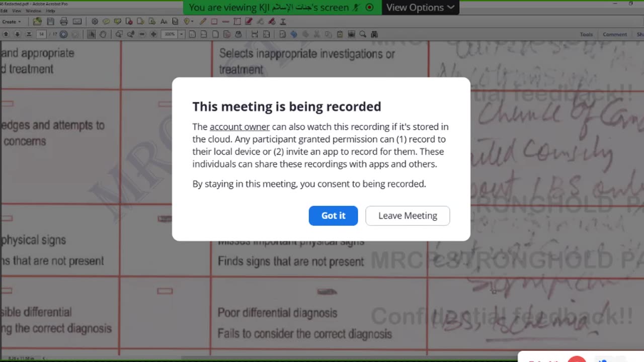Click the underlined T text tool
This screenshot has height=362, width=644.
point(283,22)
